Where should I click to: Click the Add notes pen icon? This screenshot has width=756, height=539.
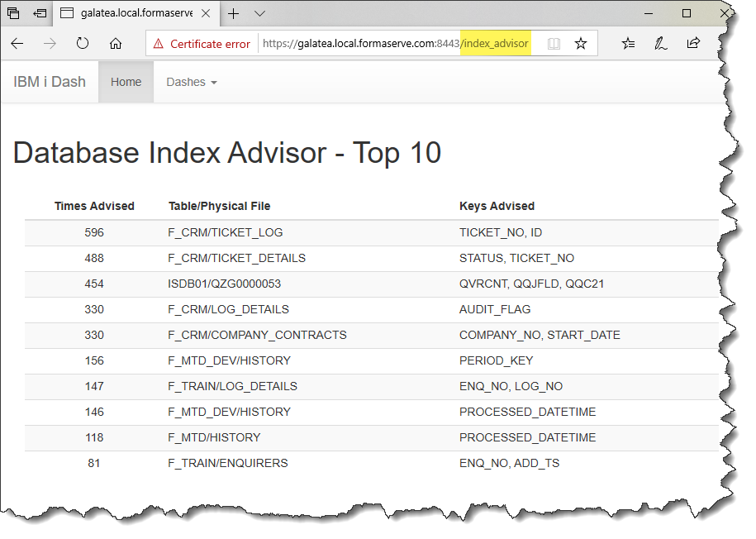tap(661, 44)
